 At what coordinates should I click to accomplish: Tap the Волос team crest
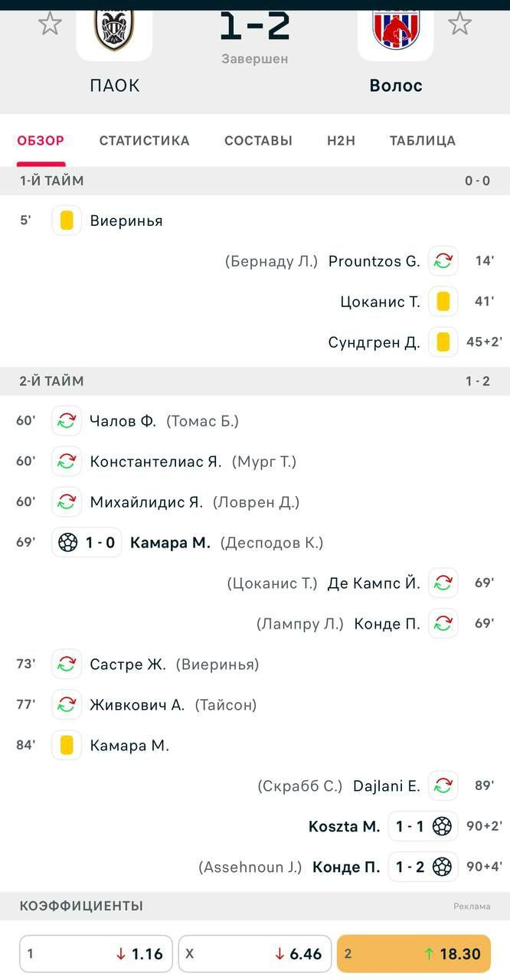(395, 29)
